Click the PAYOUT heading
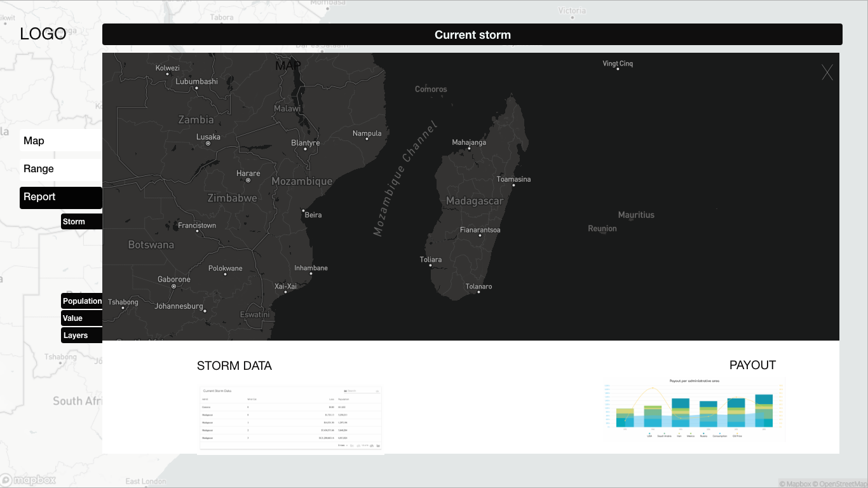This screenshot has width=868, height=488. 752,365
